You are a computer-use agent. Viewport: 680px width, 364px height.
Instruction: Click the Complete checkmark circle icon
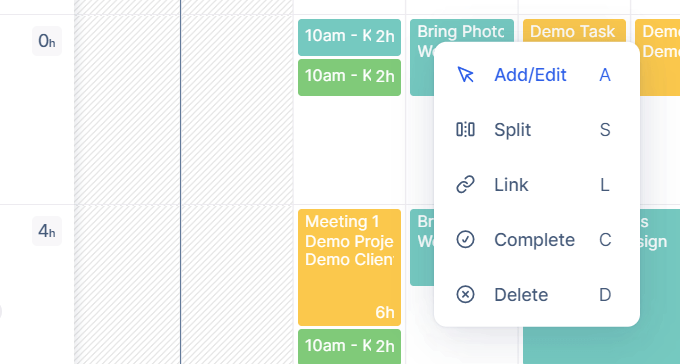(x=465, y=239)
